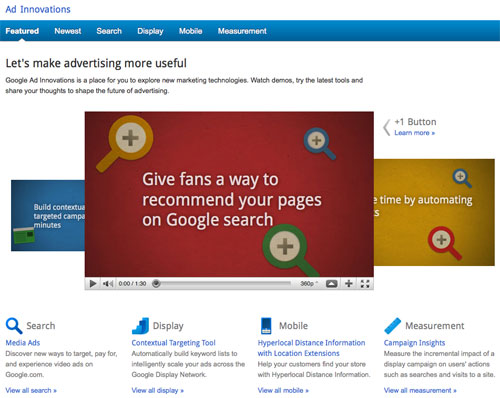Switch to the Mobile tab

tap(190, 31)
